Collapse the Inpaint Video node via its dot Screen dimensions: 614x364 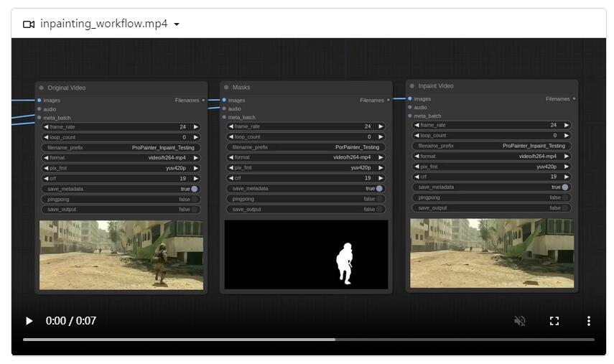coord(412,85)
